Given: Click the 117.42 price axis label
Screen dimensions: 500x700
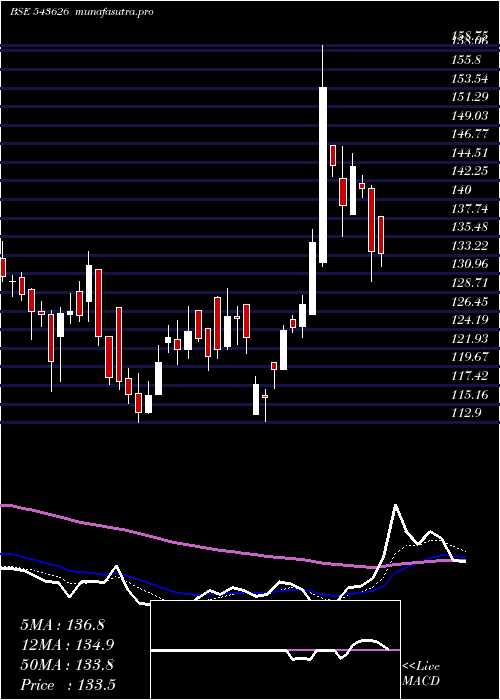Looking at the screenshot, I should pyautogui.click(x=470, y=376).
